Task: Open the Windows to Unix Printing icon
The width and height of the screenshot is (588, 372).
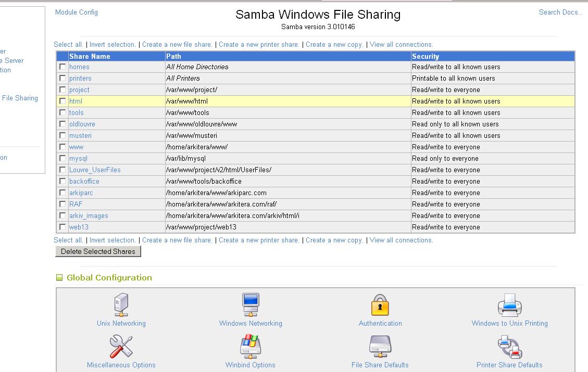Action: pyautogui.click(x=510, y=305)
